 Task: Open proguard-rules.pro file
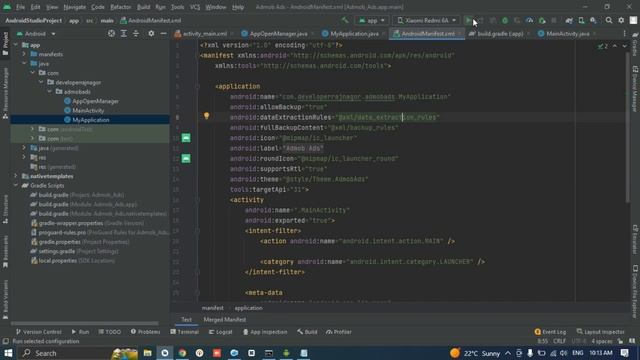[x=100, y=232]
